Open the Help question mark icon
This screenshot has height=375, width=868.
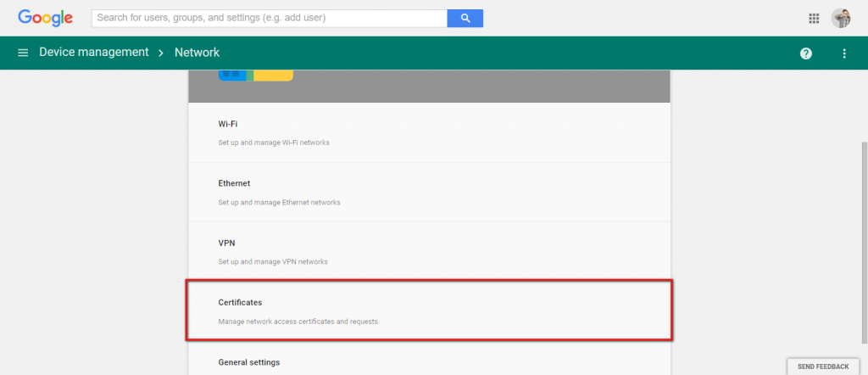(x=806, y=53)
